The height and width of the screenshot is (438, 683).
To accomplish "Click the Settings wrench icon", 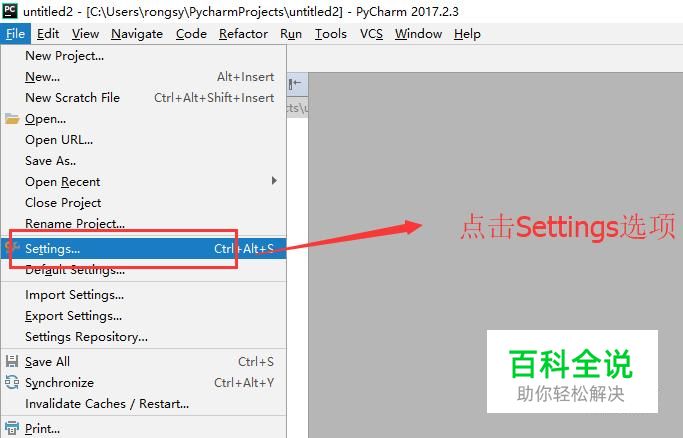I will click(x=12, y=248).
